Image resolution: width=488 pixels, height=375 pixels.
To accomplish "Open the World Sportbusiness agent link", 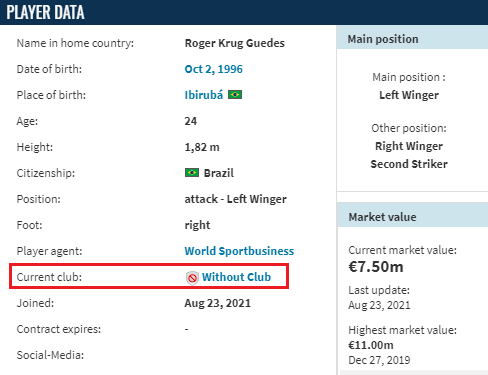I will (239, 251).
